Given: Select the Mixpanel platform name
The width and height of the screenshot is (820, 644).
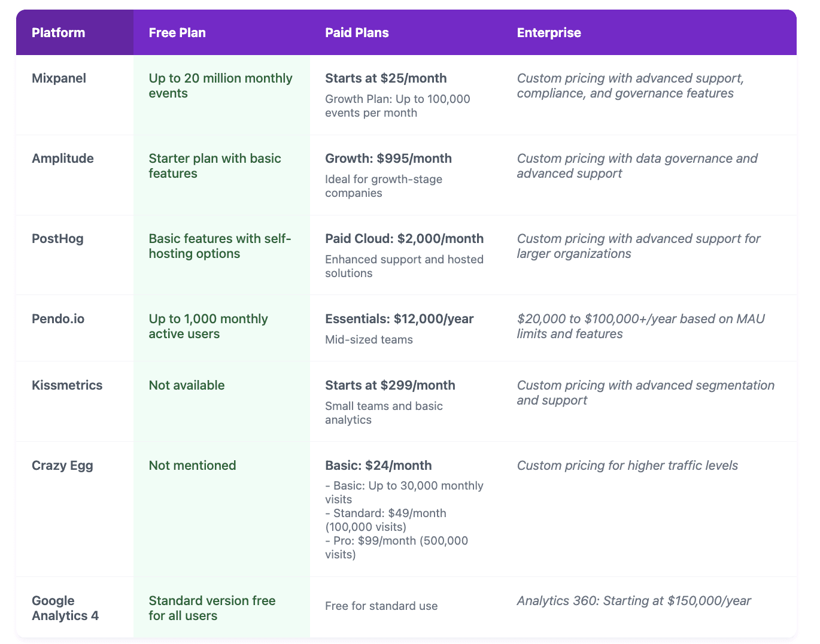Looking at the screenshot, I should [x=59, y=78].
